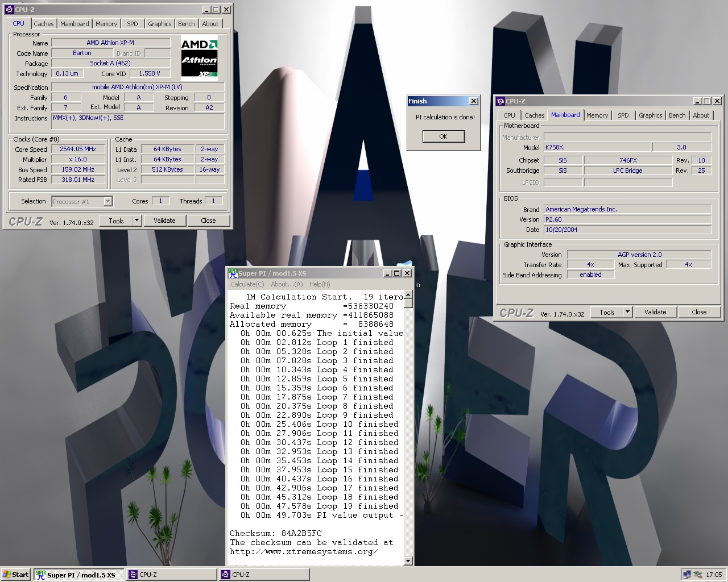Viewport: 728px width, 582px height.
Task: Click Multiplier value x 16.0
Action: (x=78, y=159)
